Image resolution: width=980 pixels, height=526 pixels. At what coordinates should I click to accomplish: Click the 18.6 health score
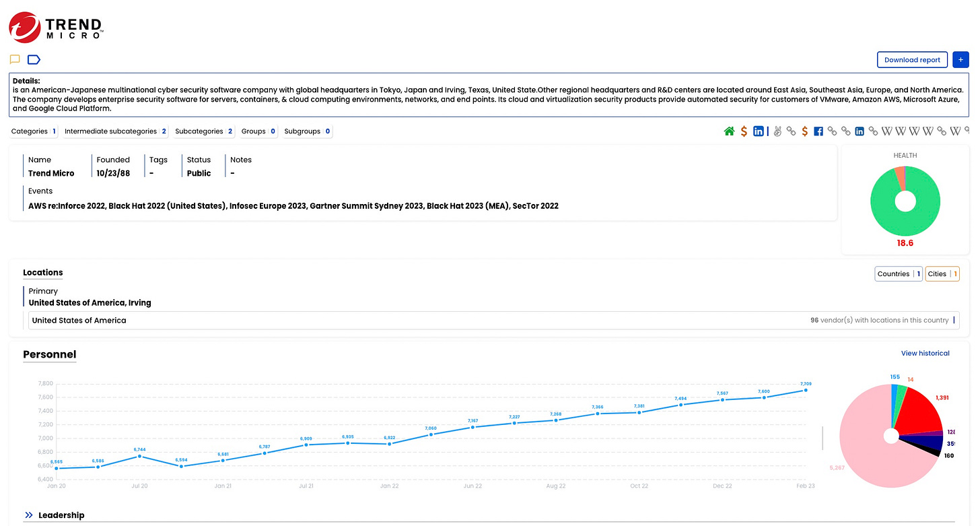pos(905,243)
